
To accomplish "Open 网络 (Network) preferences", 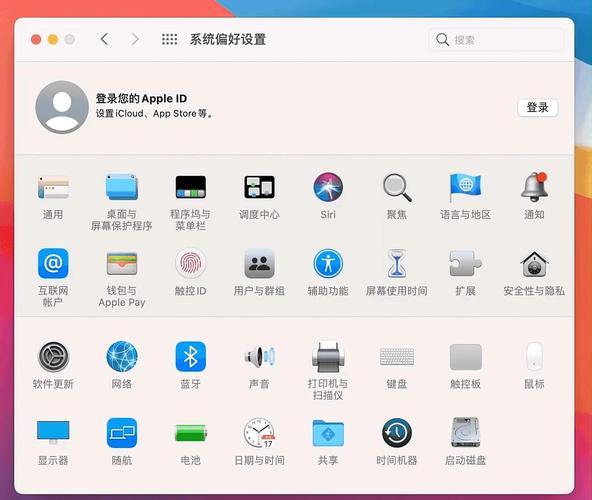I will coord(122,356).
